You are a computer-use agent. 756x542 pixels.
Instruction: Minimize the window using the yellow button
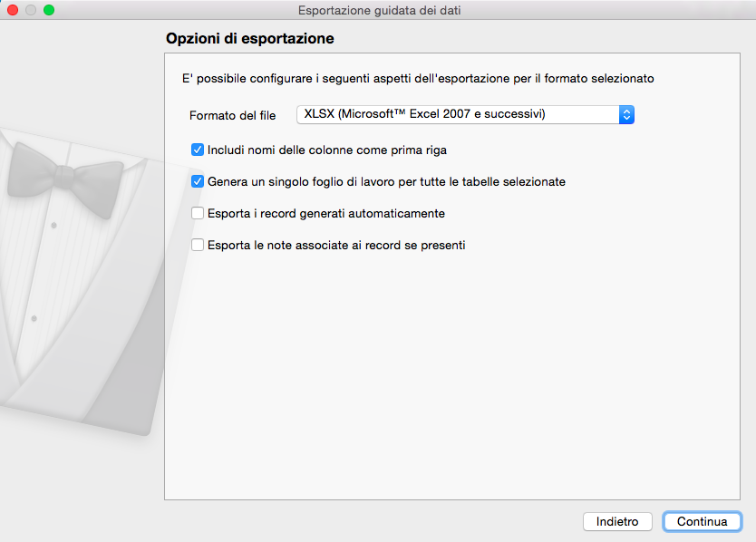(31, 10)
